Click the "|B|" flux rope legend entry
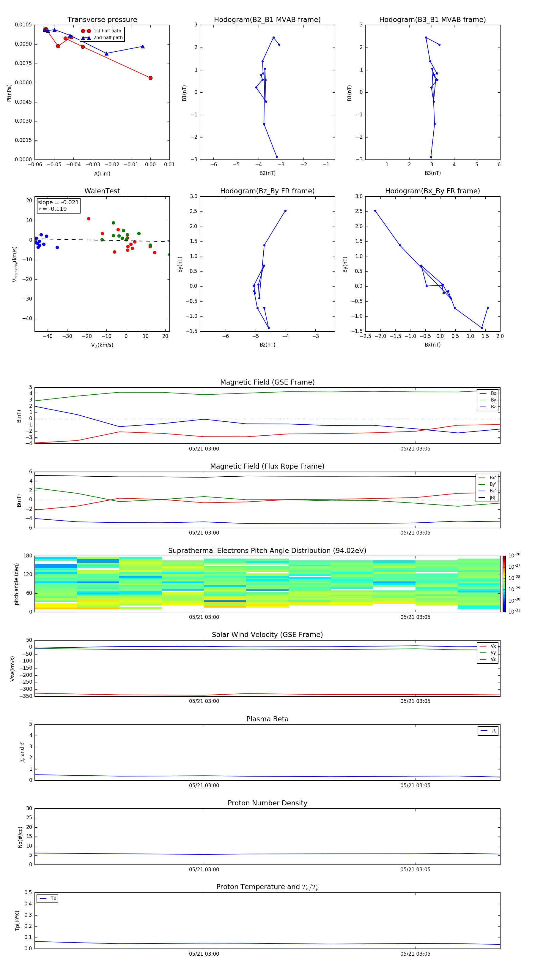535x980 pixels. pos(487,498)
